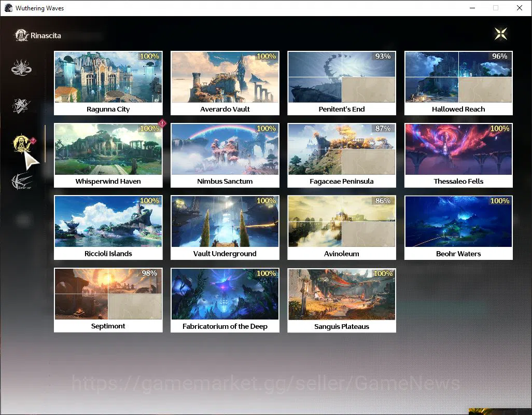Open the Beohr Waters area card
The height and width of the screenshot is (415, 532).
coord(458,228)
